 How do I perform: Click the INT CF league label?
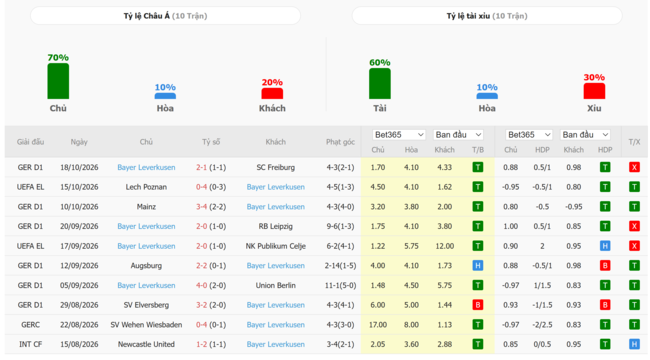pos(30,344)
